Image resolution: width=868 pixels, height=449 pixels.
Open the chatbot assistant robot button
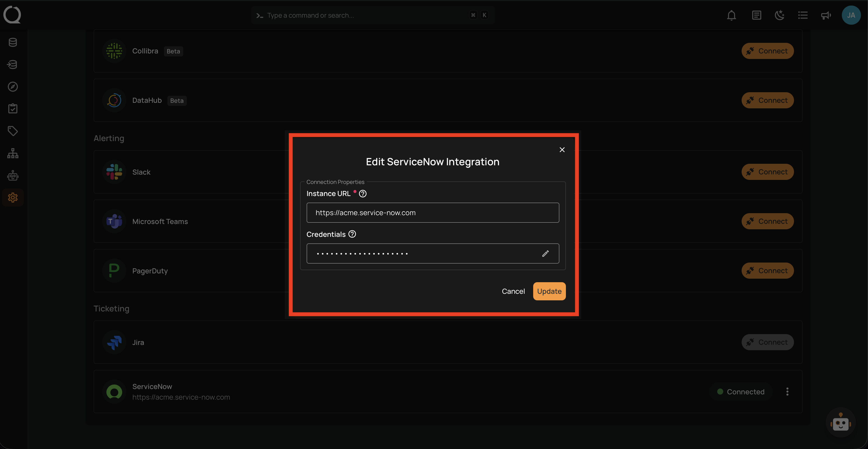[x=840, y=423]
